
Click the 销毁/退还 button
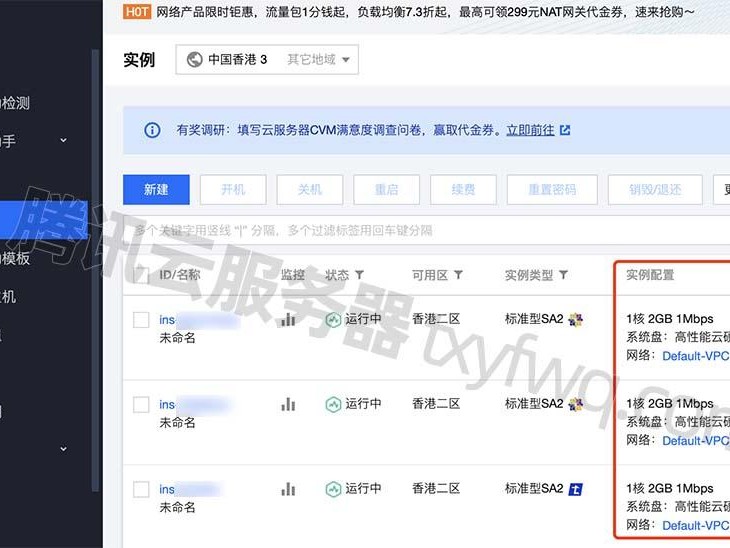click(x=655, y=189)
